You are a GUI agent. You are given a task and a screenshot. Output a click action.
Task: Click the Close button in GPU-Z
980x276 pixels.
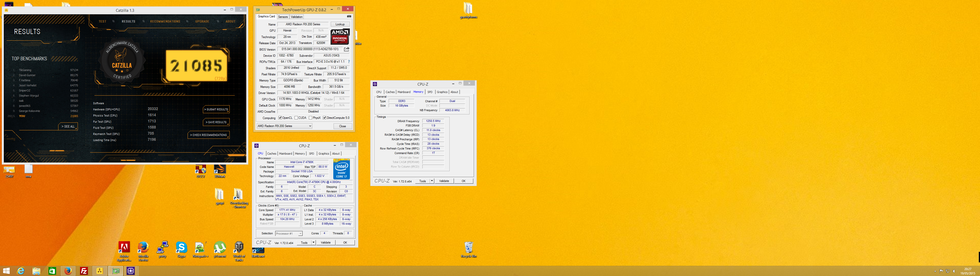pyautogui.click(x=342, y=126)
